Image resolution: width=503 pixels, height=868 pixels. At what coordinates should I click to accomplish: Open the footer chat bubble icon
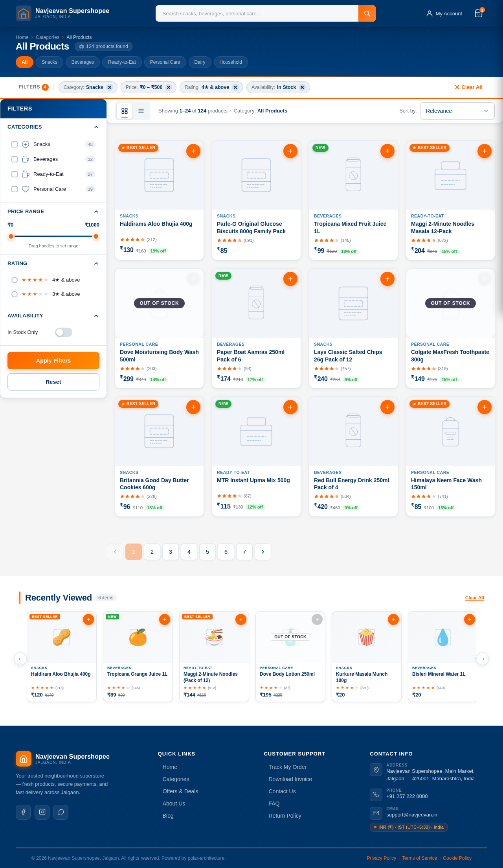click(x=61, y=812)
